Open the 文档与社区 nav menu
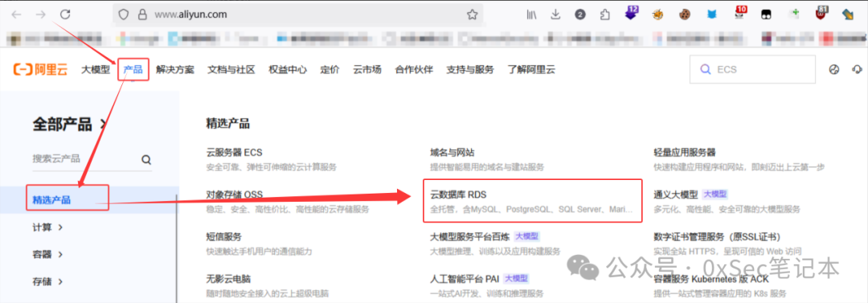Viewport: 868px width, 303px height. 231,70
